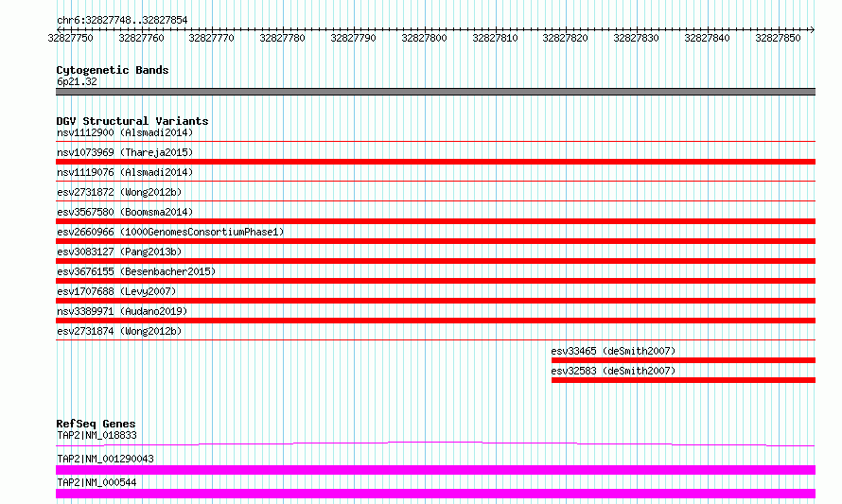Viewport: 842px width, 504px height.
Task: Open variant esv33465 (deSmith2007)
Action: click(x=613, y=351)
